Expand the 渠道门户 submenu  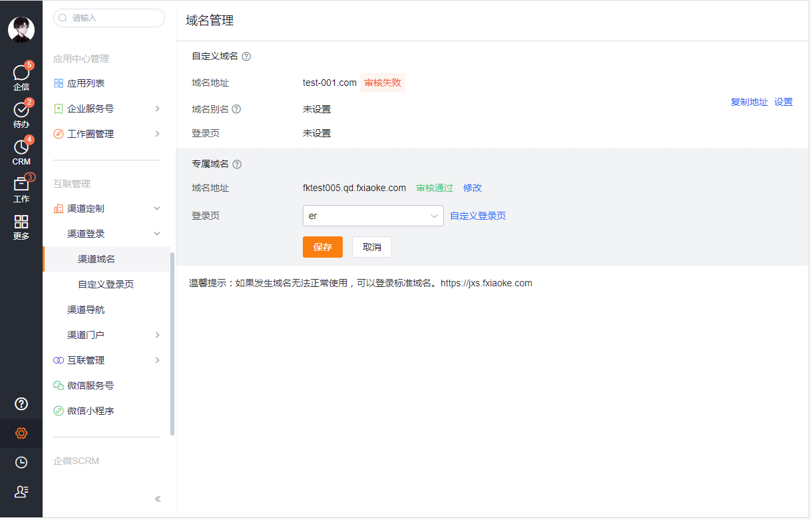pos(157,335)
